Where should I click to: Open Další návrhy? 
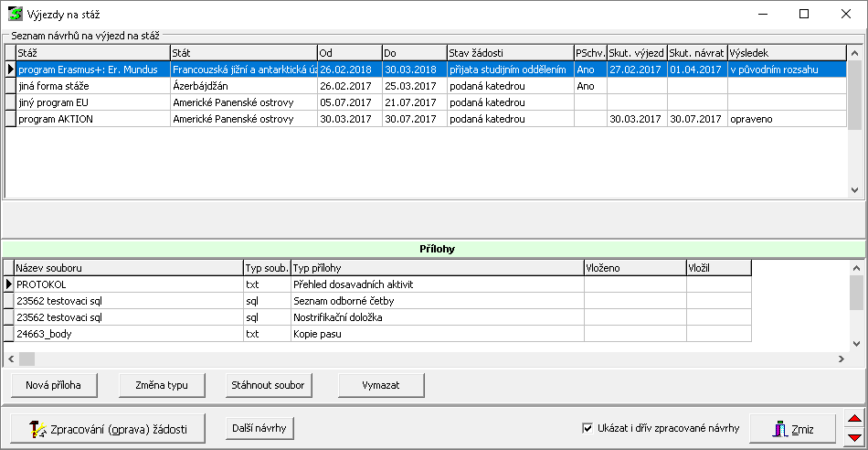click(259, 428)
